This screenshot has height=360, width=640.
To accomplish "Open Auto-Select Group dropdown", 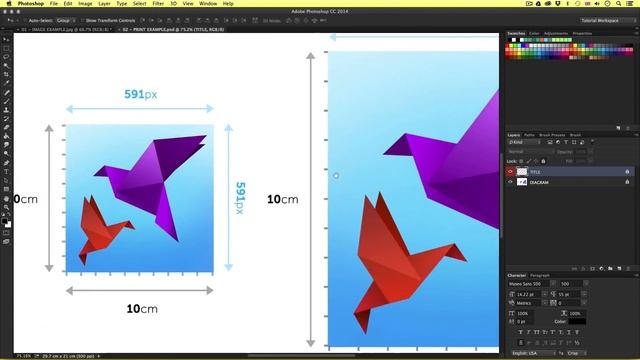I will [66, 20].
